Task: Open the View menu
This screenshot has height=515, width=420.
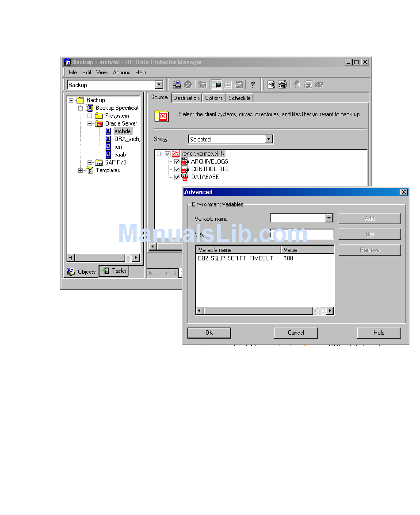Action: tap(102, 72)
